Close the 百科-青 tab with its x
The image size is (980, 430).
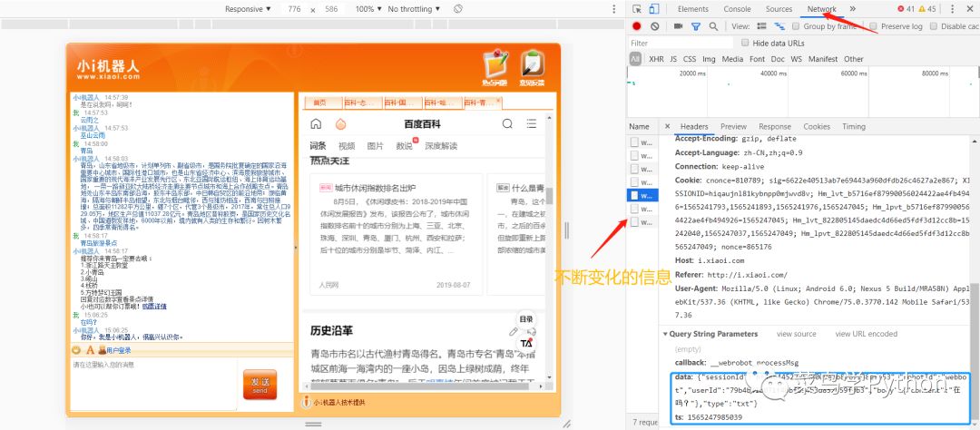point(498,100)
